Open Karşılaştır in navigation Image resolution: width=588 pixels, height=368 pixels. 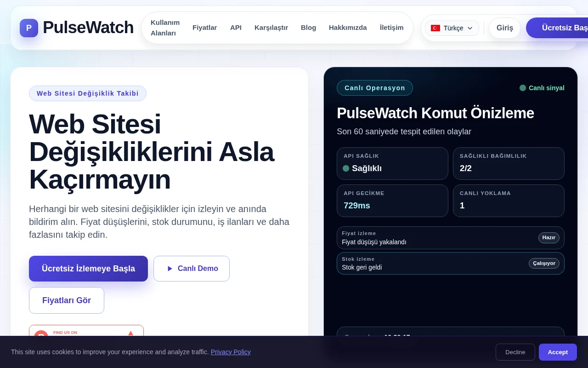pos(271,28)
